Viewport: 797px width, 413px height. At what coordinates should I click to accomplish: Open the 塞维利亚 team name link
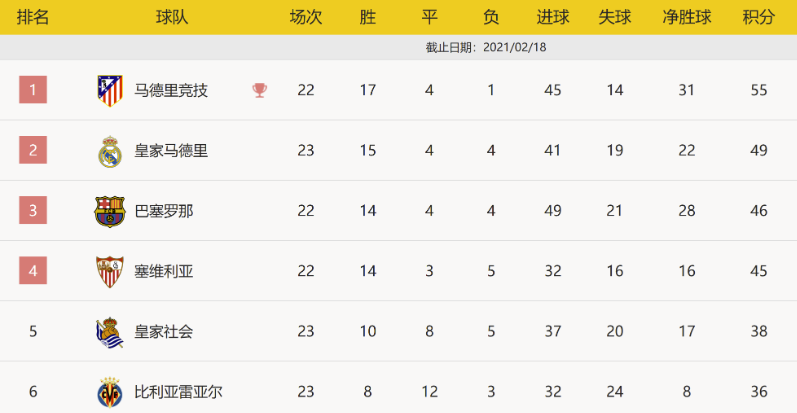coord(164,271)
